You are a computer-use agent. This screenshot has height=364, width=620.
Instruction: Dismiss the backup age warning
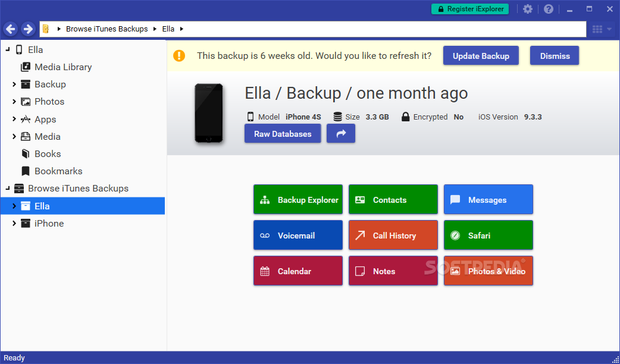click(x=555, y=56)
